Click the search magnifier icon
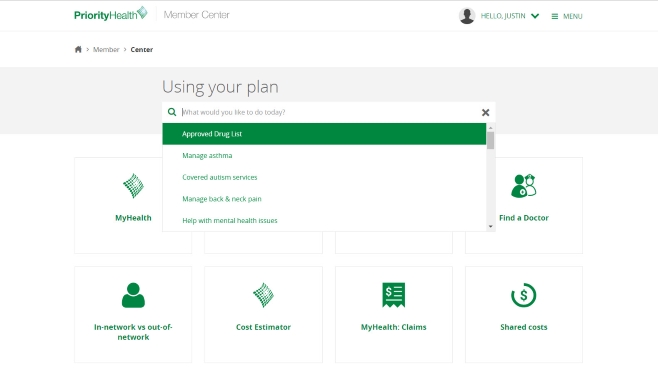658x371 pixels. pos(172,112)
